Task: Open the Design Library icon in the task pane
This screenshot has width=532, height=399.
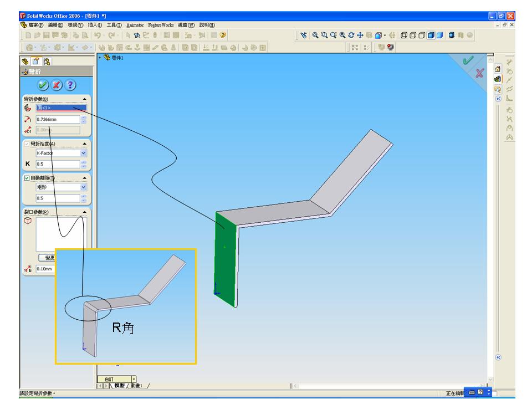Action: click(x=498, y=79)
